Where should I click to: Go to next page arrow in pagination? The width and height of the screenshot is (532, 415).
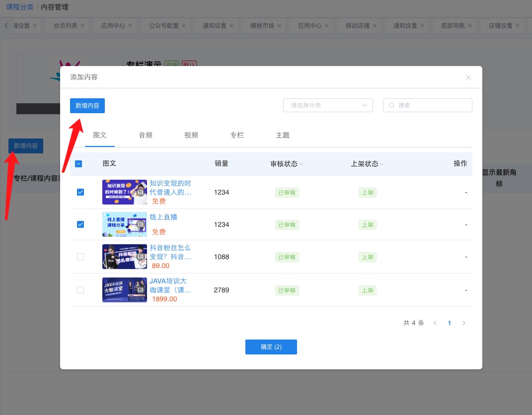click(464, 323)
